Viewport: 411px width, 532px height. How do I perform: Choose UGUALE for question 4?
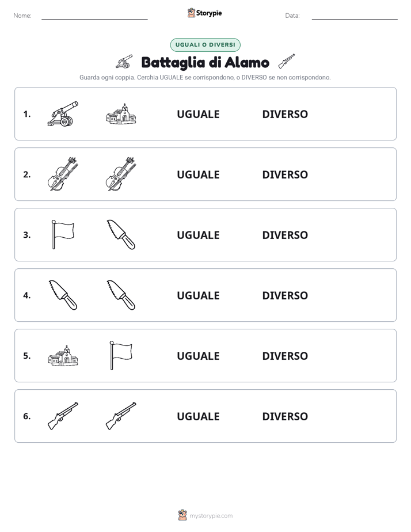(x=198, y=295)
